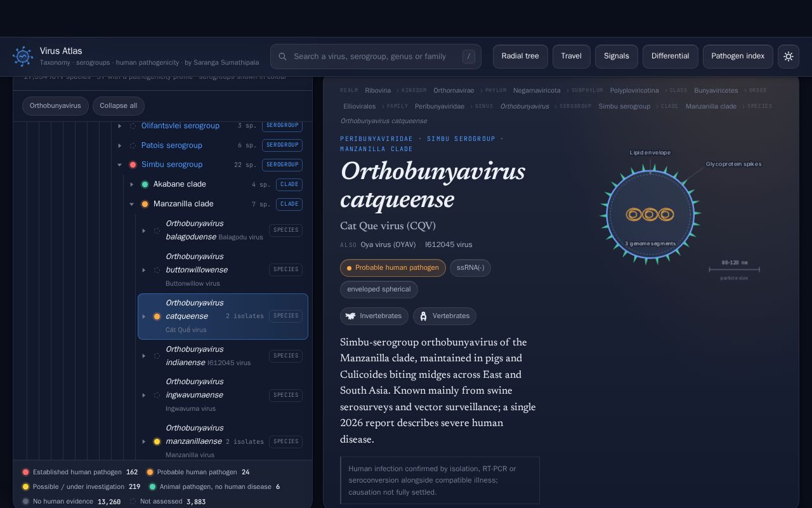Collapse the Simbu serogroup node
The width and height of the screenshot is (812, 508).
(x=119, y=164)
